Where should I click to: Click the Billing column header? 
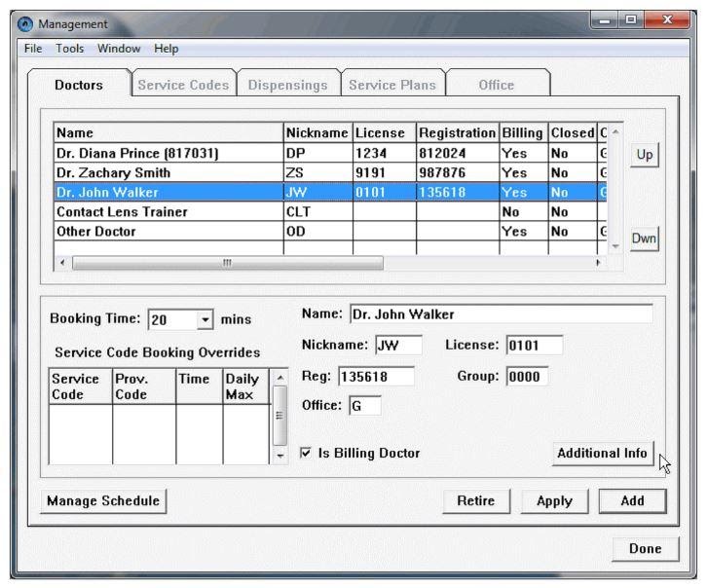[x=523, y=132]
